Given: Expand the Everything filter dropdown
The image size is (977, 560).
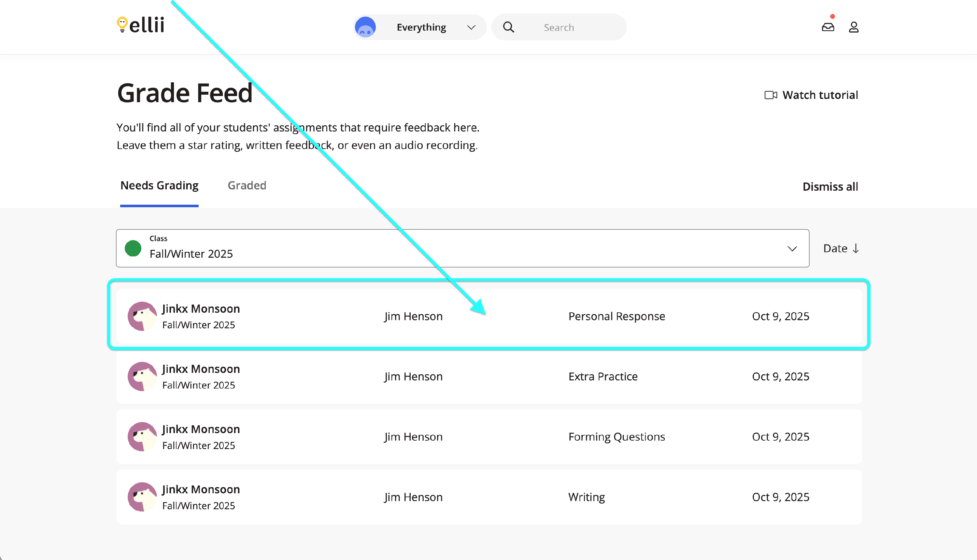Looking at the screenshot, I should pos(471,27).
